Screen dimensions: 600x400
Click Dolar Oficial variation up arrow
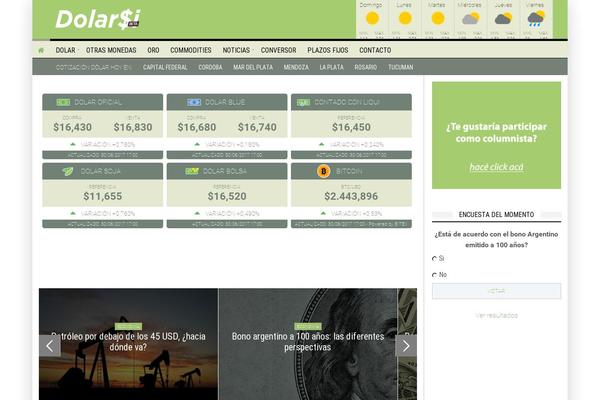tap(73, 144)
